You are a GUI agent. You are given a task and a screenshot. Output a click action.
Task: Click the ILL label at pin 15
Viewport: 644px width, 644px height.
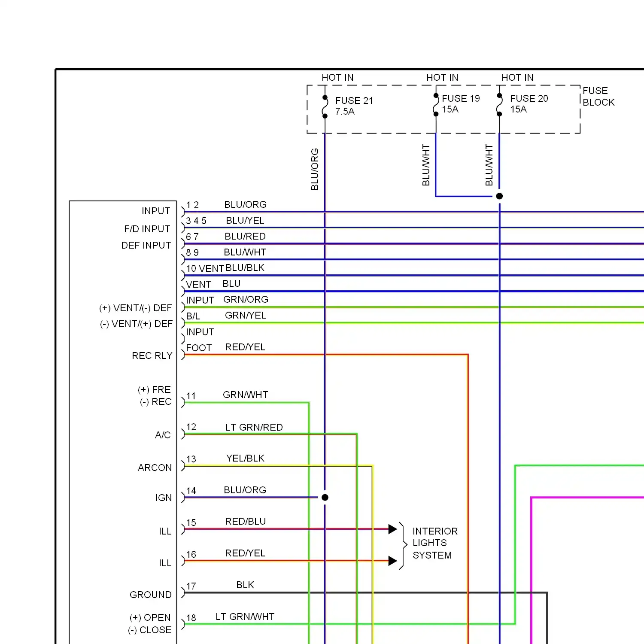[165, 531]
